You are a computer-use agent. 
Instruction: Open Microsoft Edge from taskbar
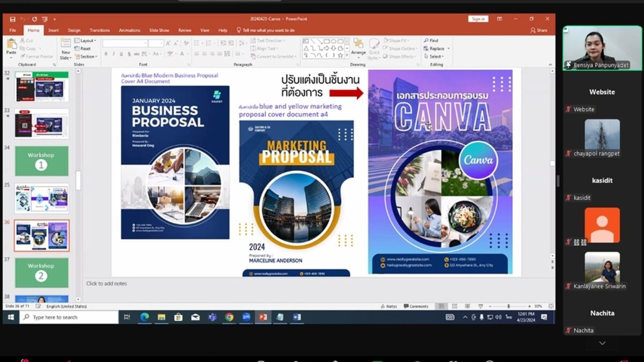point(144,317)
